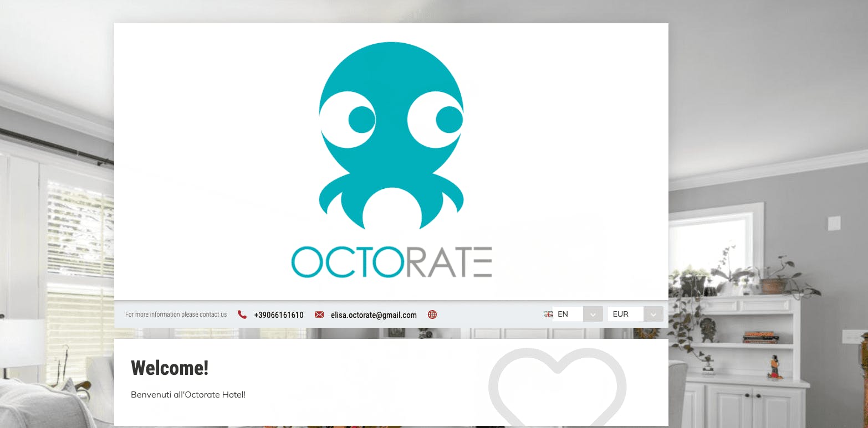Open the website globe icon

coord(432,314)
